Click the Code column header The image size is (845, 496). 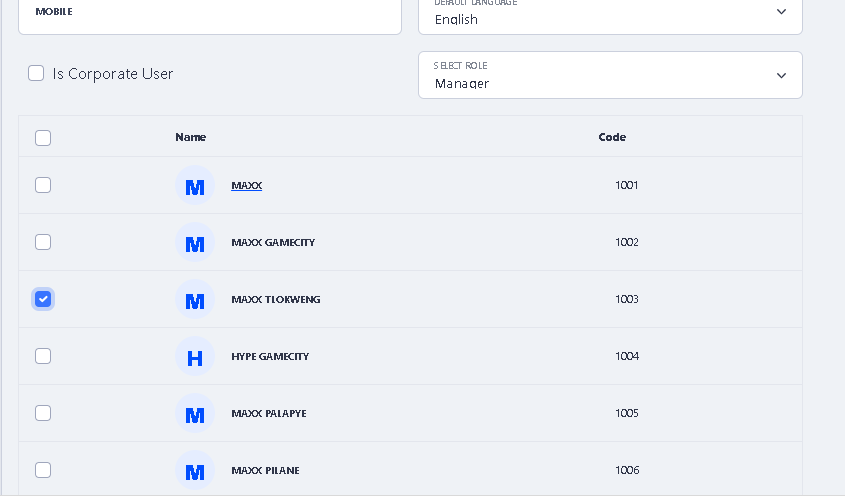pyautogui.click(x=612, y=137)
